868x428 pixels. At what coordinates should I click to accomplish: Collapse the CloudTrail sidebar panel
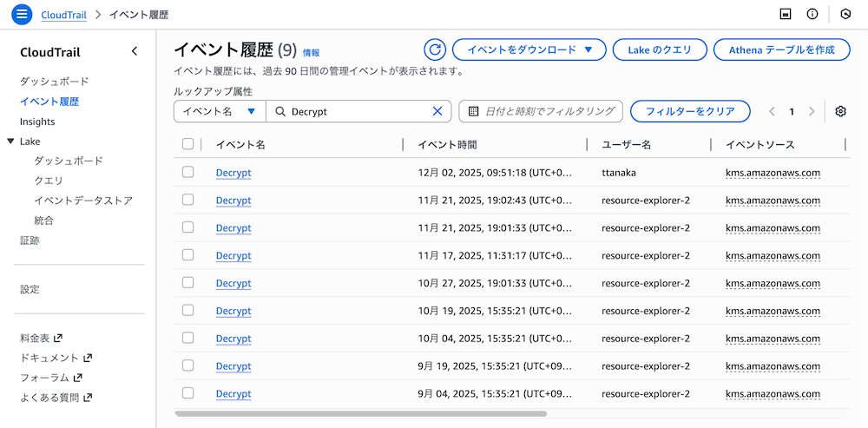pos(134,51)
